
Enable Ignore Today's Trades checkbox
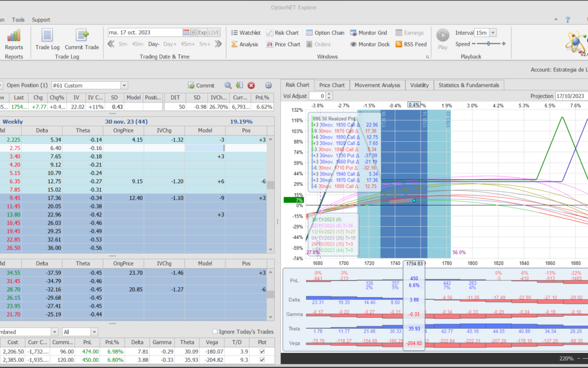click(x=215, y=331)
